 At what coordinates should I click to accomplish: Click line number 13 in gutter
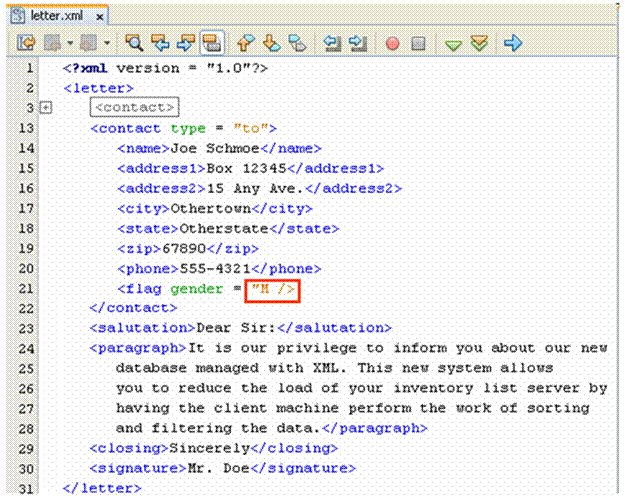(26, 128)
